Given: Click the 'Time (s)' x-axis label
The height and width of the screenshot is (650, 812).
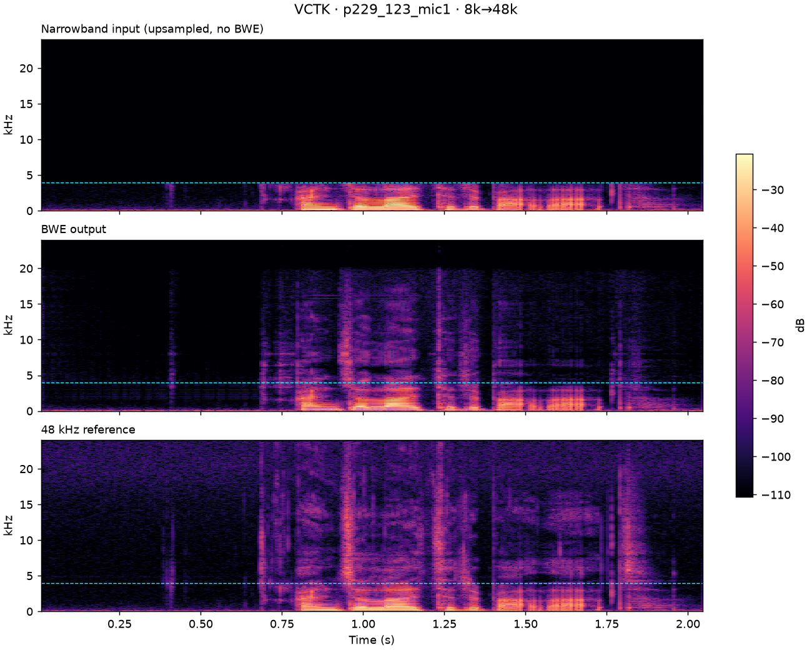Looking at the screenshot, I should [372, 640].
